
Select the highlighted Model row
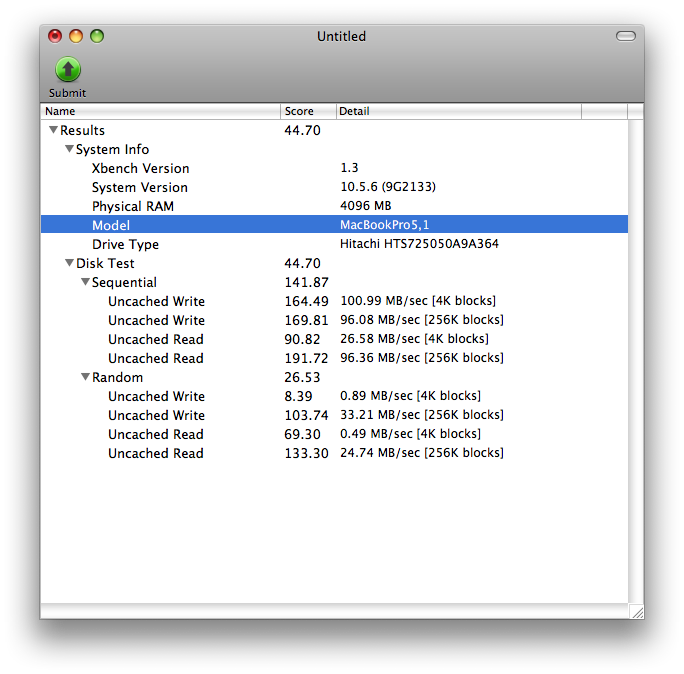click(335, 224)
